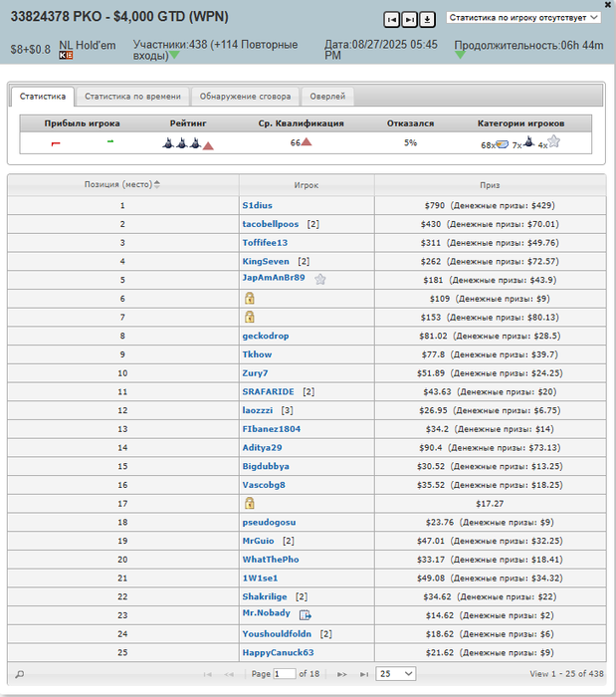Click the notes icon beside Mr.Nobady

coord(306,614)
